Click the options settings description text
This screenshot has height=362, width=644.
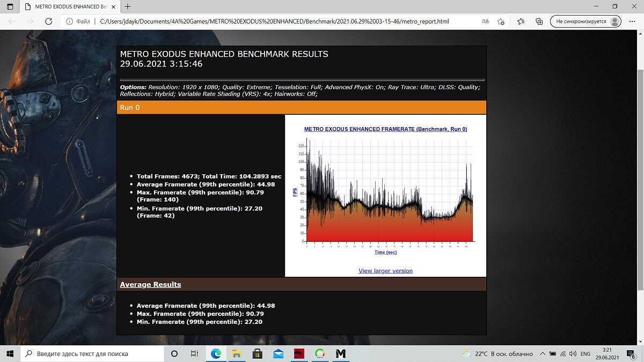pos(300,90)
